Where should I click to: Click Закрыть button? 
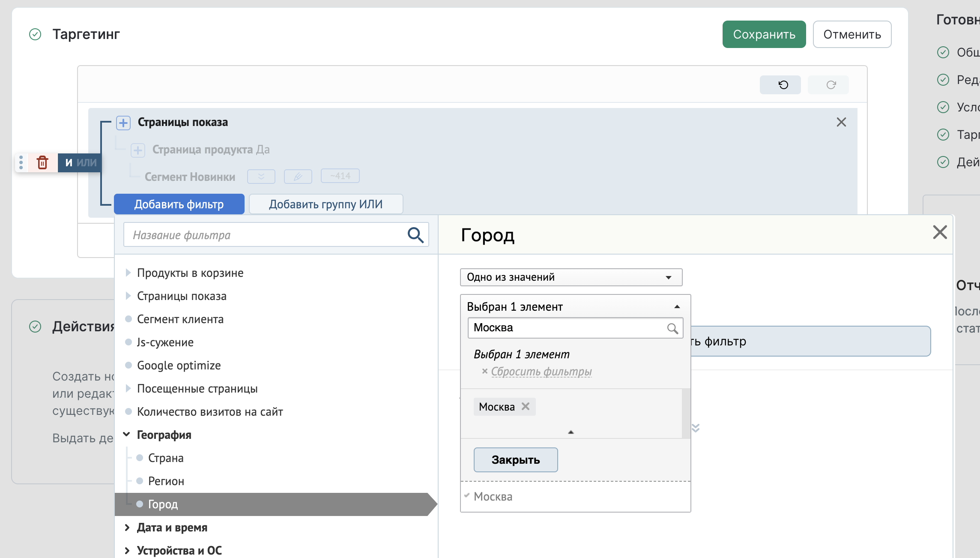tap(516, 460)
